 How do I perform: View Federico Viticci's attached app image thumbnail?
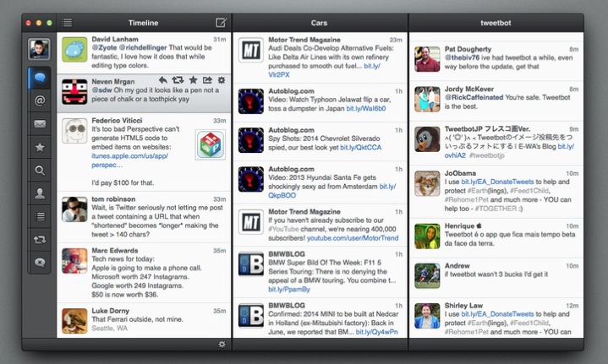click(209, 144)
